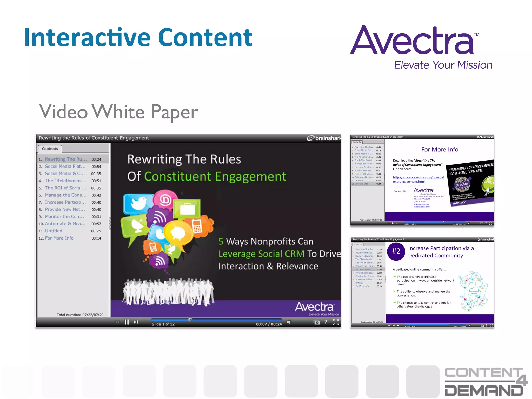Click the contents panel collapse handle
Screen dimensions: 532x399
click(x=110, y=223)
